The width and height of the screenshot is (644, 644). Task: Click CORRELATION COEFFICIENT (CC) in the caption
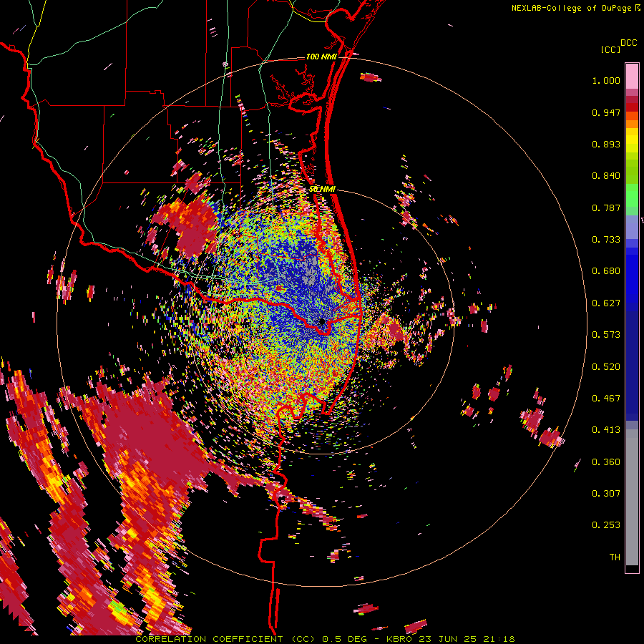coord(225,639)
